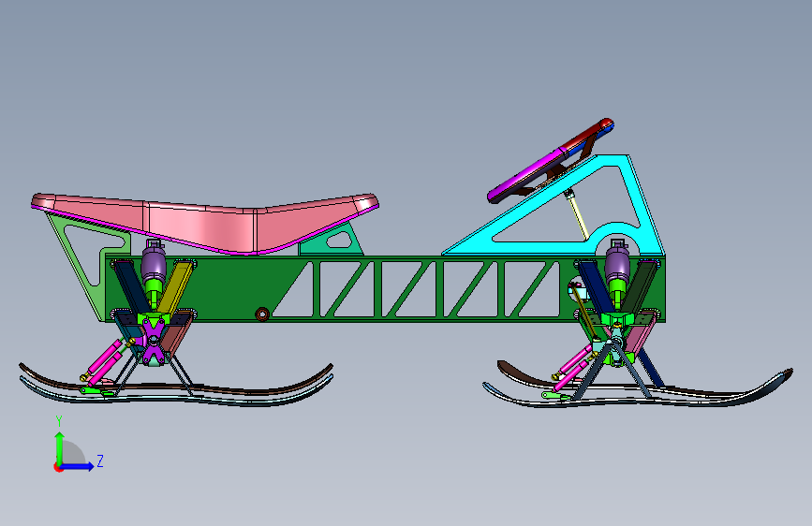Select the rear purple shock absorber

(x=154, y=262)
